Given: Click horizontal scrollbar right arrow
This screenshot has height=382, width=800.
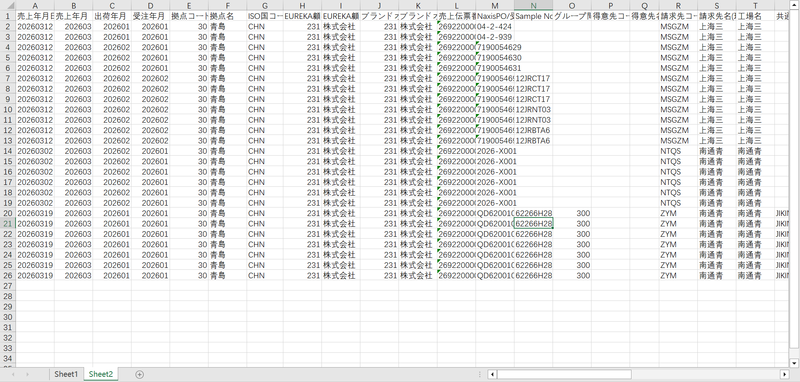Looking at the screenshot, I should (785, 374).
